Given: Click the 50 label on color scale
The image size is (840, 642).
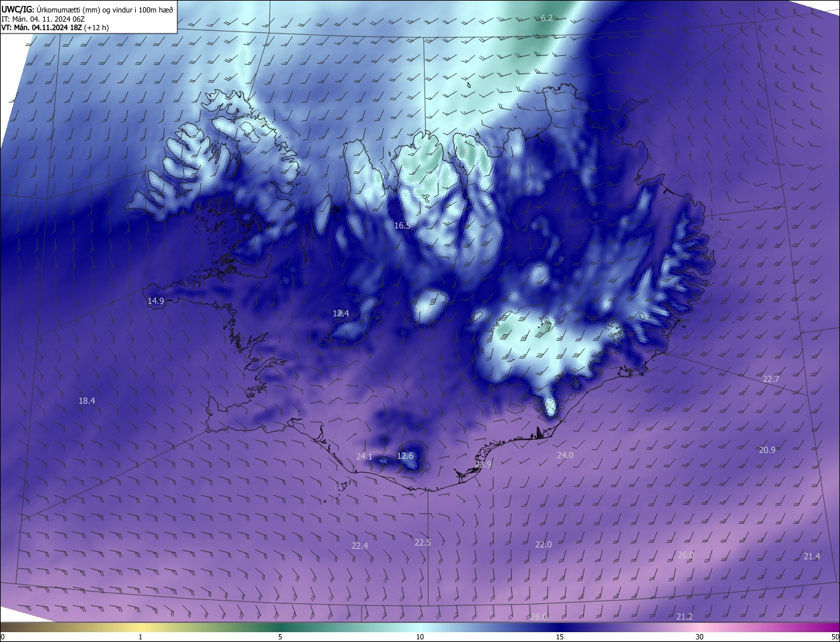Looking at the screenshot, I should coord(835,637).
